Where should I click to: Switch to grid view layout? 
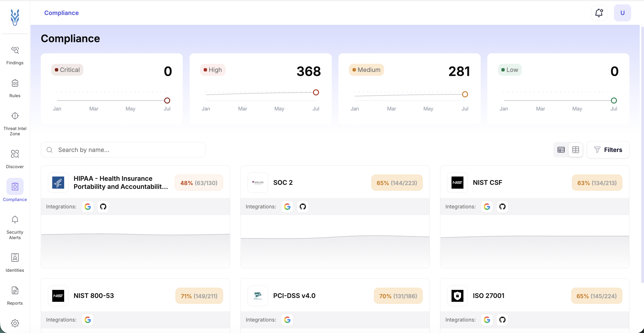576,150
